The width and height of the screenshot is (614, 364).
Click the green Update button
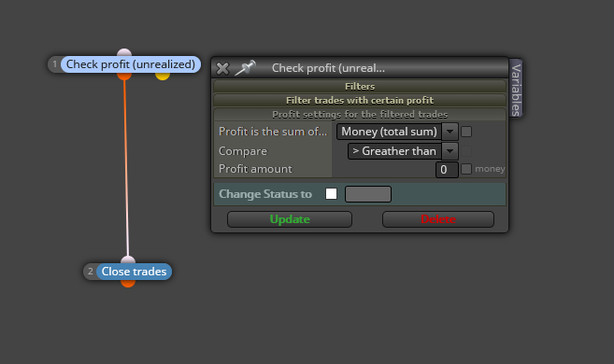(x=290, y=219)
